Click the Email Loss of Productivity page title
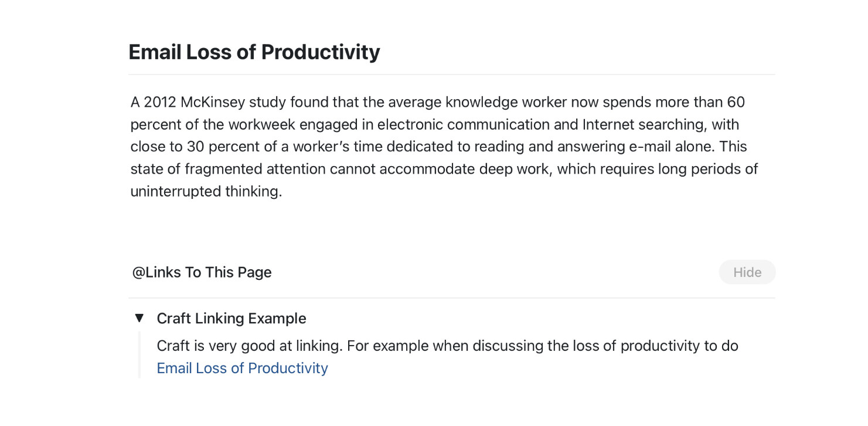Viewport: 868px width, 426px height. [254, 52]
